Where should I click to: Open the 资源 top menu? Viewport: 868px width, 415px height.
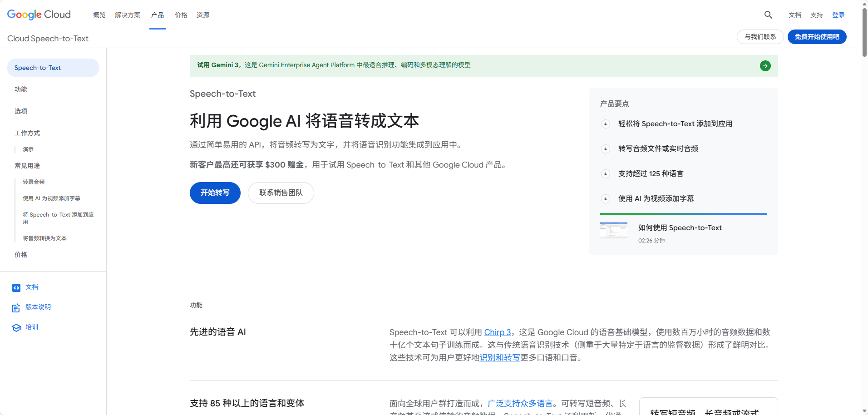pos(203,15)
